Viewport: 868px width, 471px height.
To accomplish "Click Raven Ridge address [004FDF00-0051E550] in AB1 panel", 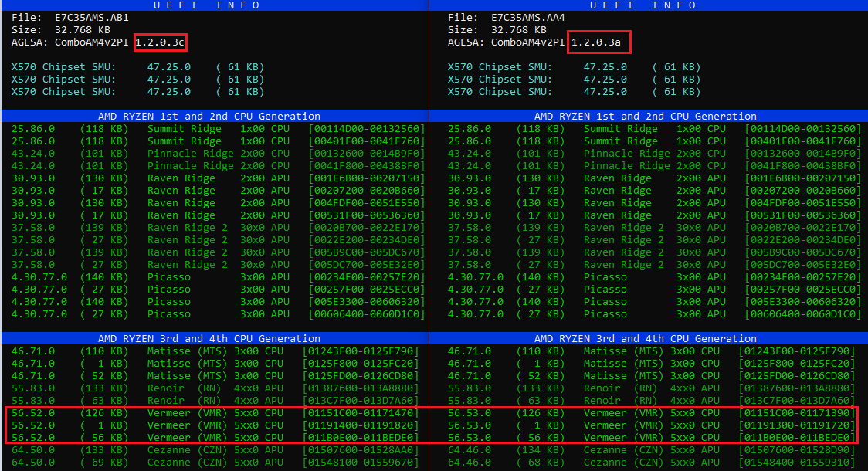I will [367, 202].
